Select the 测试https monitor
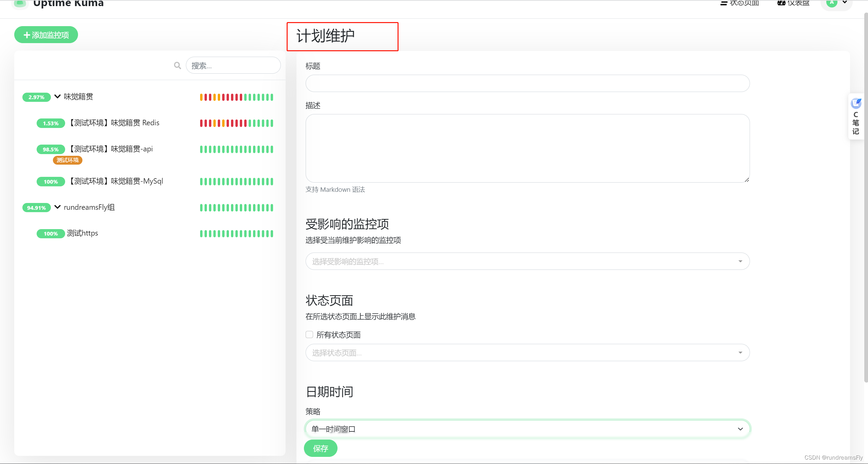Viewport: 868px width, 464px height. click(82, 233)
